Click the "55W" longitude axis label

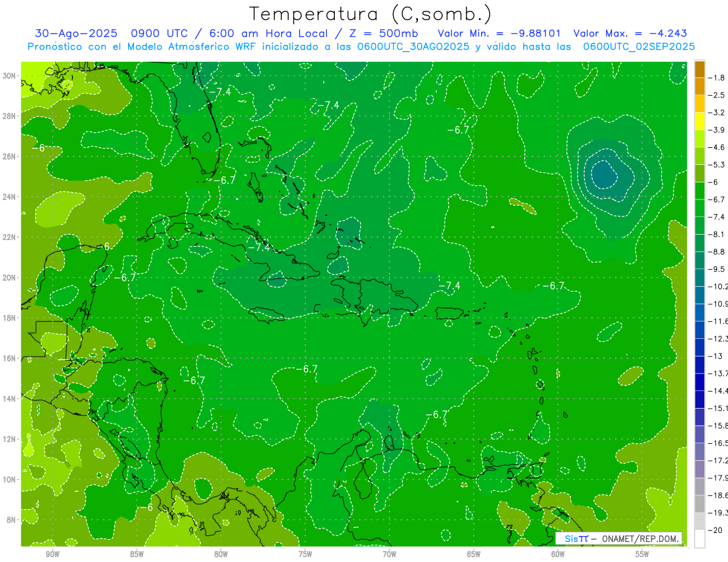(x=642, y=554)
